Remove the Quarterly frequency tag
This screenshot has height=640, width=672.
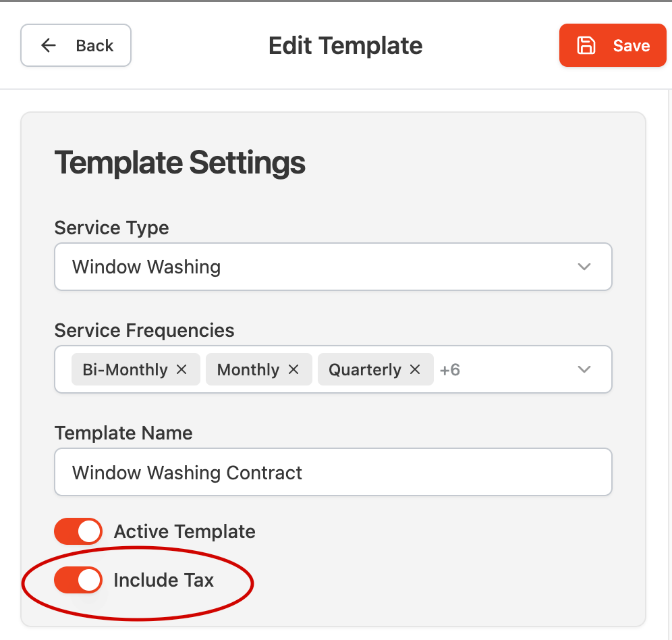pos(415,369)
